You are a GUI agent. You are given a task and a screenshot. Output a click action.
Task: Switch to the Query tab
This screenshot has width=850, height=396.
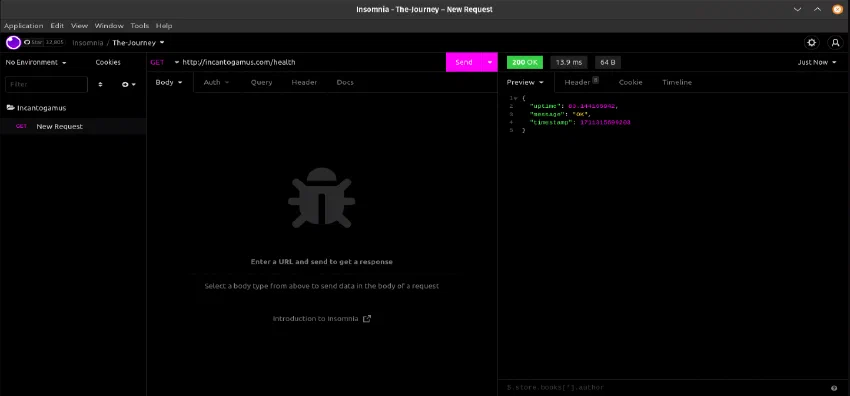tap(261, 82)
